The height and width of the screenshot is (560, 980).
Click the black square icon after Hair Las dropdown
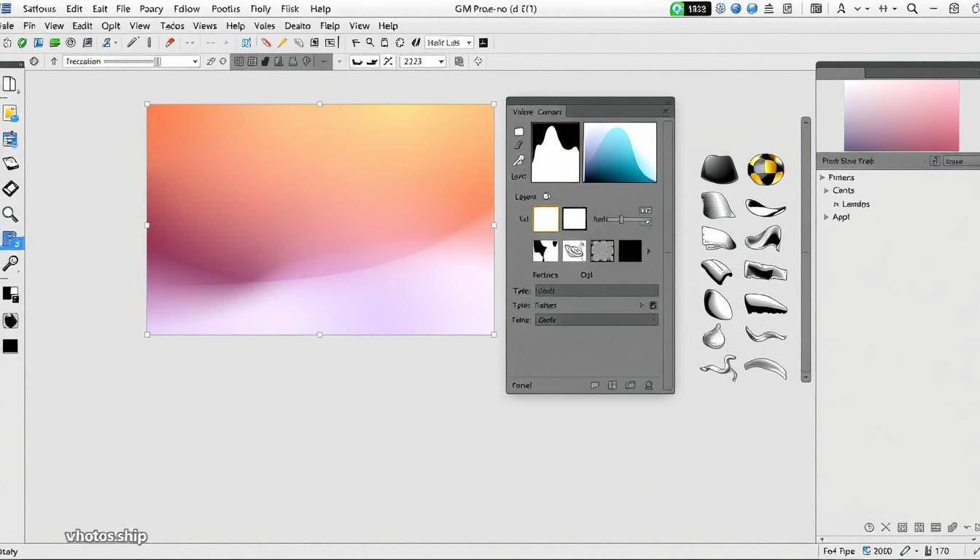pyautogui.click(x=483, y=43)
